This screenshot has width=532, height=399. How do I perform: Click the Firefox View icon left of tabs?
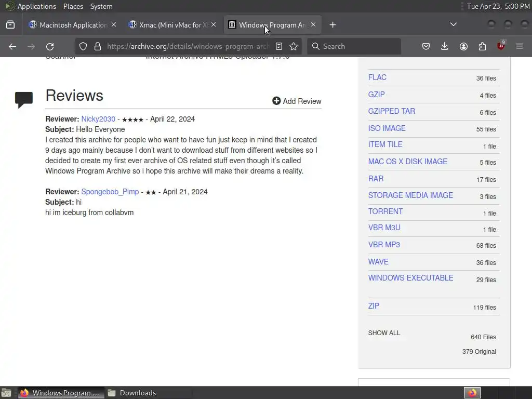(10, 25)
